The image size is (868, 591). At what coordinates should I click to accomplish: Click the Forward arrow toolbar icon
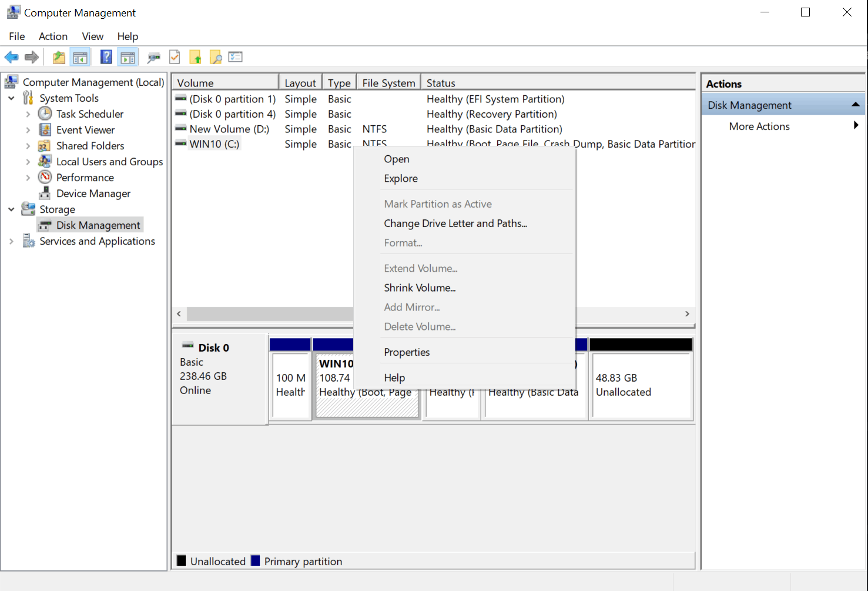click(x=32, y=57)
